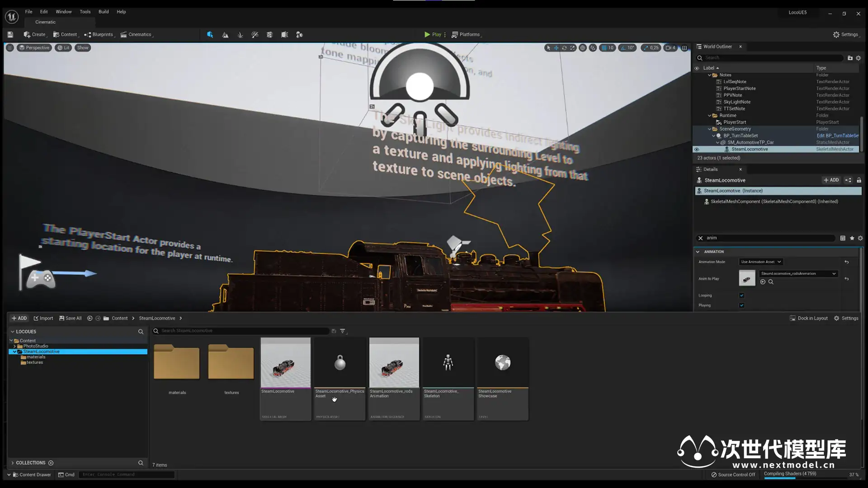
Task: Click browse-to-asset magnifier under Anim to Play
Action: pos(771,282)
